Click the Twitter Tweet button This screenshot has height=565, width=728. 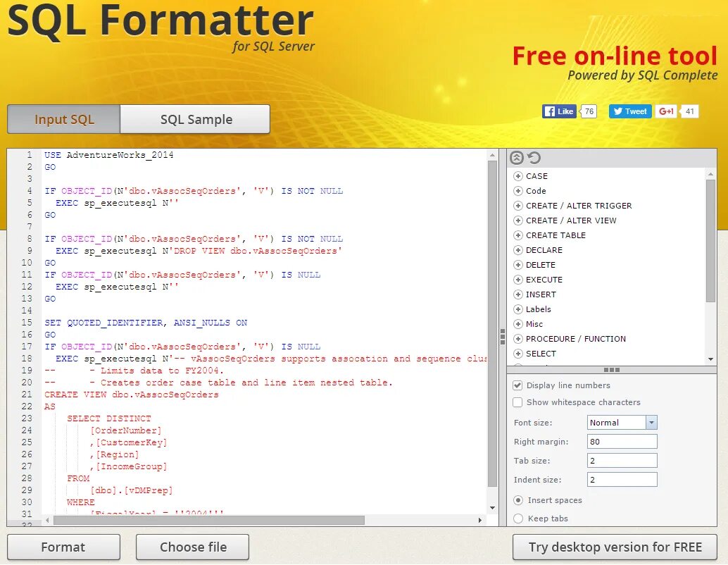point(630,111)
